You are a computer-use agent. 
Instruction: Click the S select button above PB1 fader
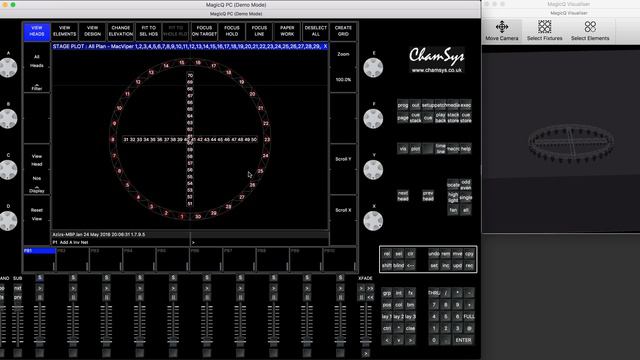coord(40,278)
